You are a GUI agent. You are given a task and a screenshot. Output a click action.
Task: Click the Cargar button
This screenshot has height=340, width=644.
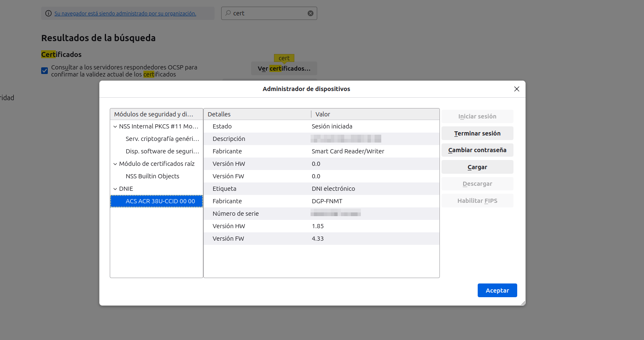[477, 167]
